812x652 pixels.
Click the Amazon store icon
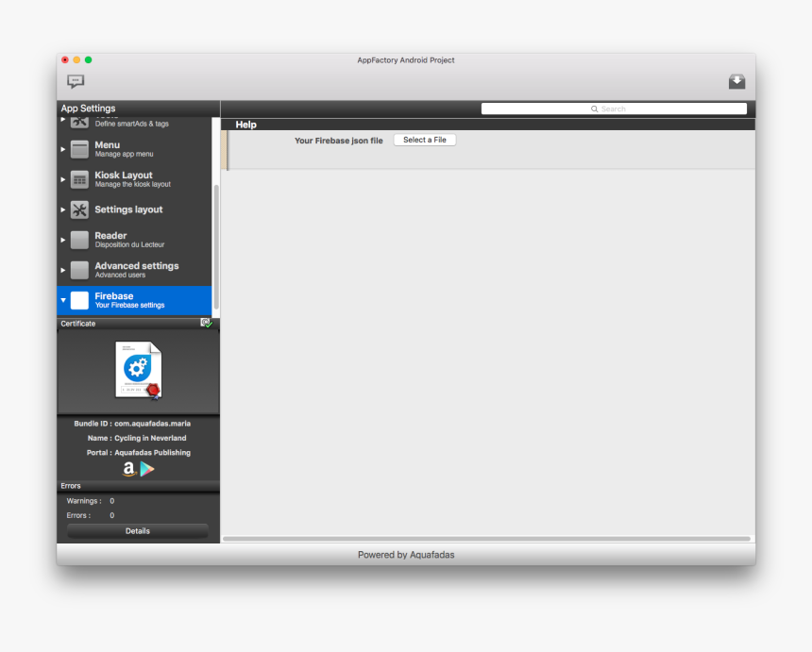[129, 469]
